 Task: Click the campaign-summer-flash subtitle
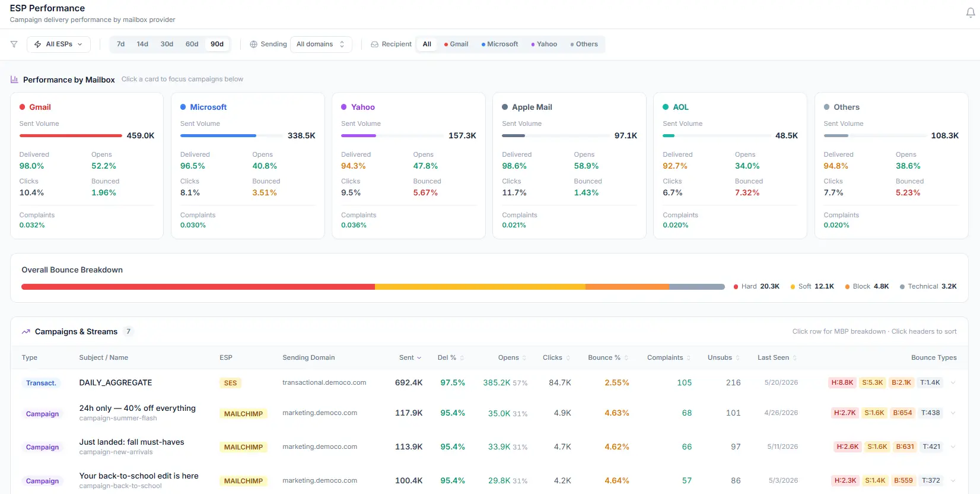click(x=118, y=418)
